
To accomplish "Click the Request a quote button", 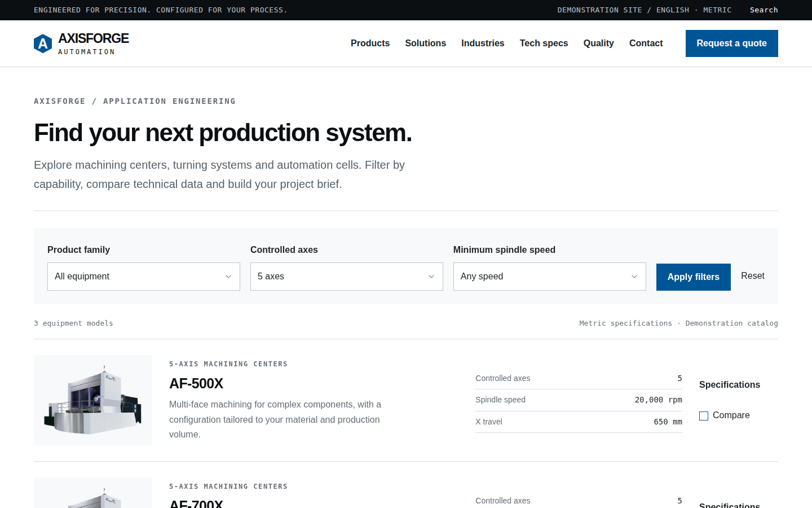I will [x=731, y=43].
